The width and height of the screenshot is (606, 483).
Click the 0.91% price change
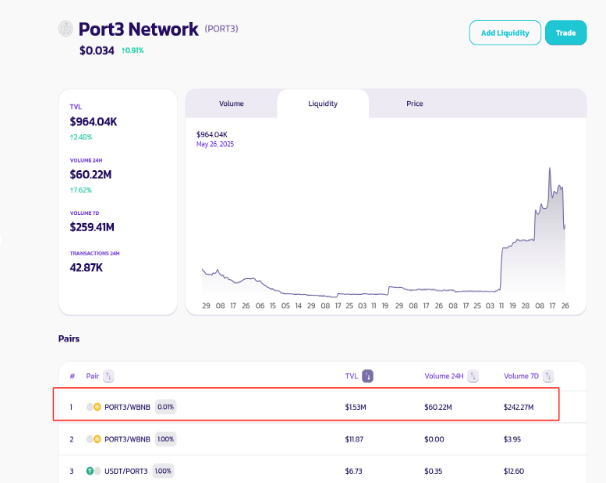coord(133,50)
